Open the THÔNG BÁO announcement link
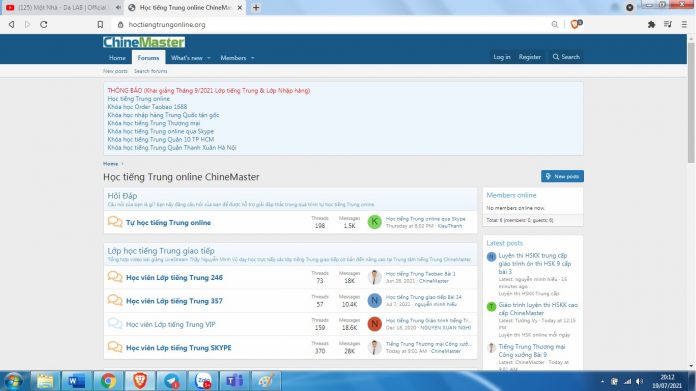The image size is (696, 391). pos(209,91)
